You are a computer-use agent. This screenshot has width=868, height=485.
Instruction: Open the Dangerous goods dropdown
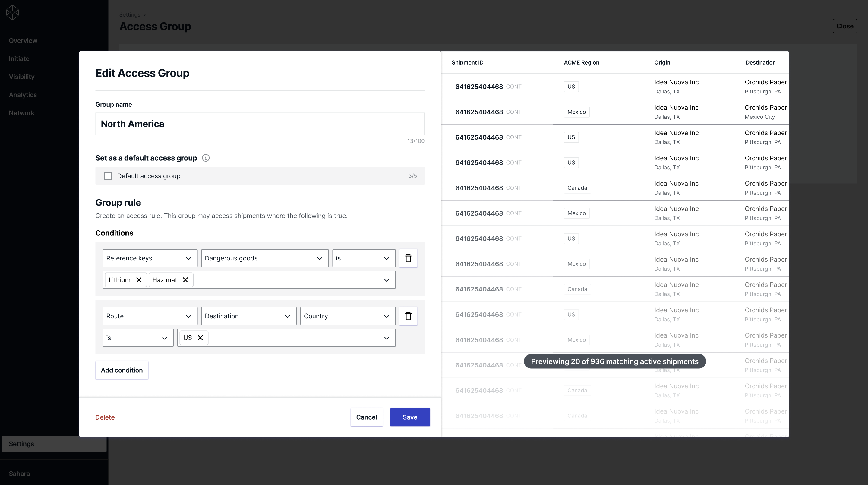coord(265,258)
